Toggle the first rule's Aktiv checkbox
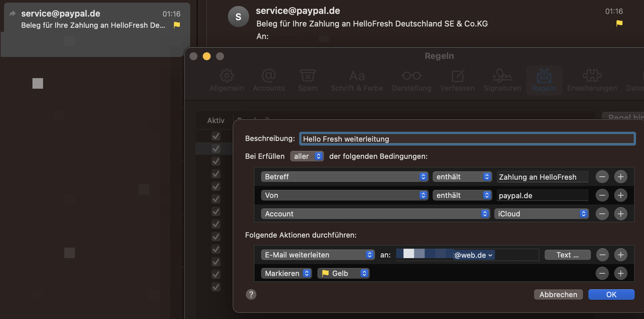Image resolution: width=644 pixels, height=319 pixels. coord(216,136)
